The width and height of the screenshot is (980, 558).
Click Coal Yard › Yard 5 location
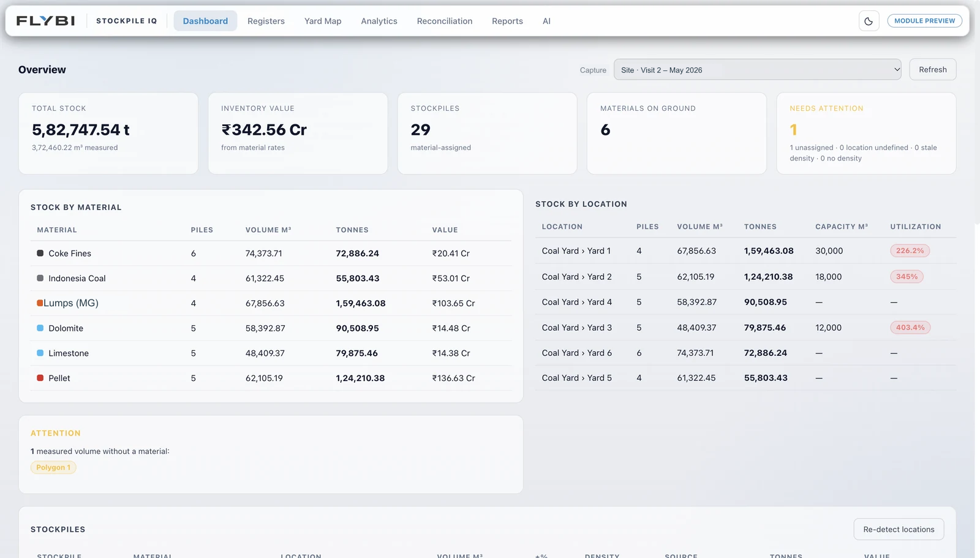(x=576, y=378)
